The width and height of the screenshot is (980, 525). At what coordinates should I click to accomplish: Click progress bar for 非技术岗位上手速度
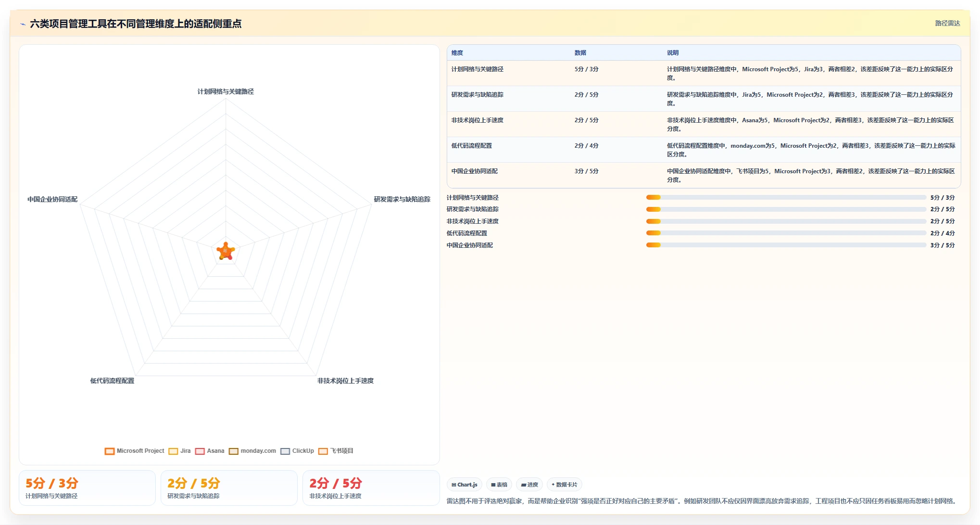click(x=786, y=221)
